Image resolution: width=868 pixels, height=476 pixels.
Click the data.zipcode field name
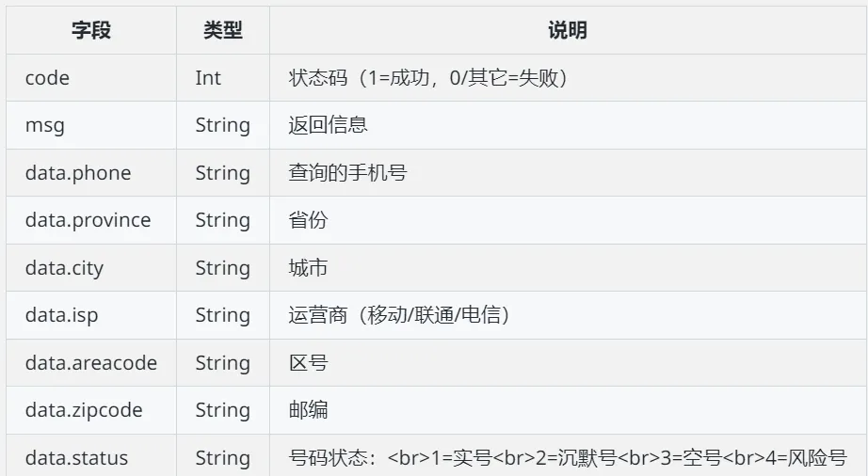click(84, 410)
